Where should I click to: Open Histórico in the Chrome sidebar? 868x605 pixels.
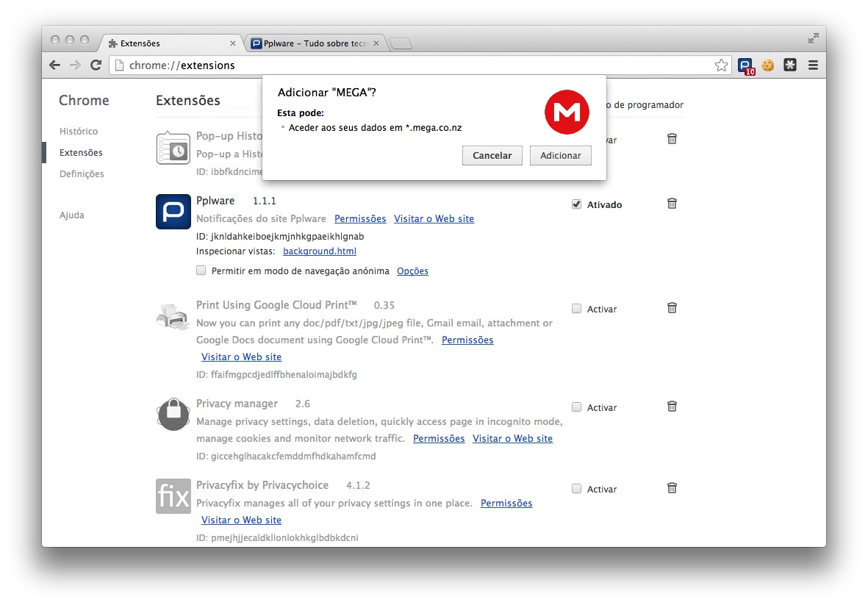point(79,132)
